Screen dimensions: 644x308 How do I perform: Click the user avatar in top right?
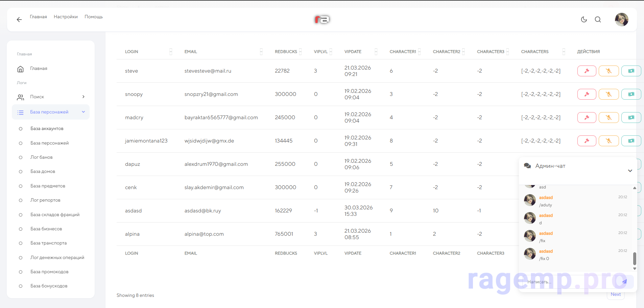tap(621, 20)
